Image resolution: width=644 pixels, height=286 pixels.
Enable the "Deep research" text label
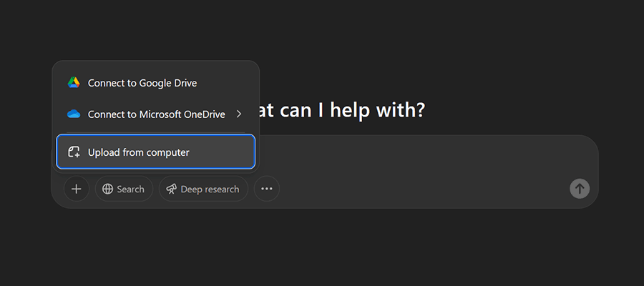(210, 189)
